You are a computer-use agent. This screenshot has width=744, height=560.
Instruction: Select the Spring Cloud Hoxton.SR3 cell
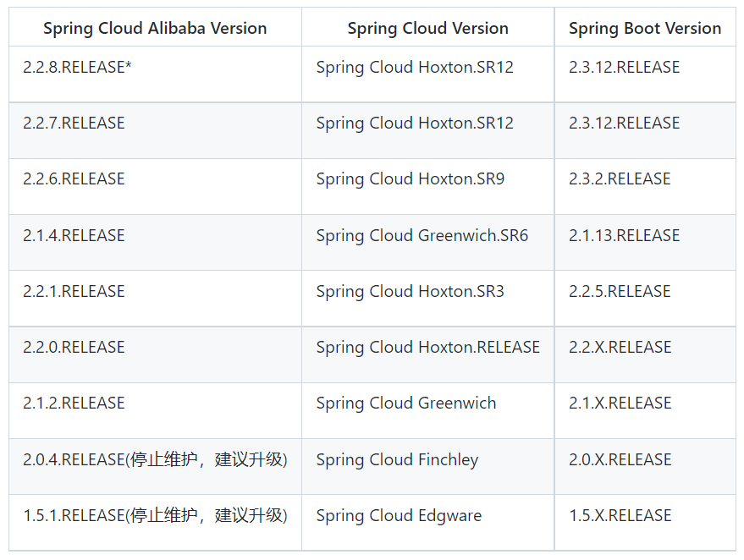tap(428, 299)
